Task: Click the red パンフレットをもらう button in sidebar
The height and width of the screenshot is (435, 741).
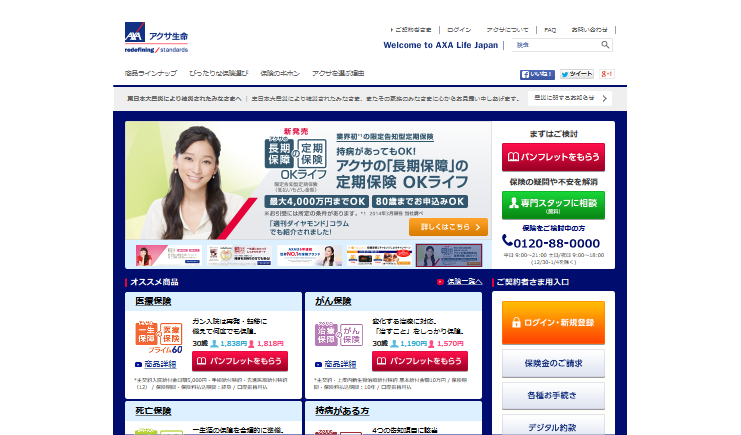Action: click(553, 157)
